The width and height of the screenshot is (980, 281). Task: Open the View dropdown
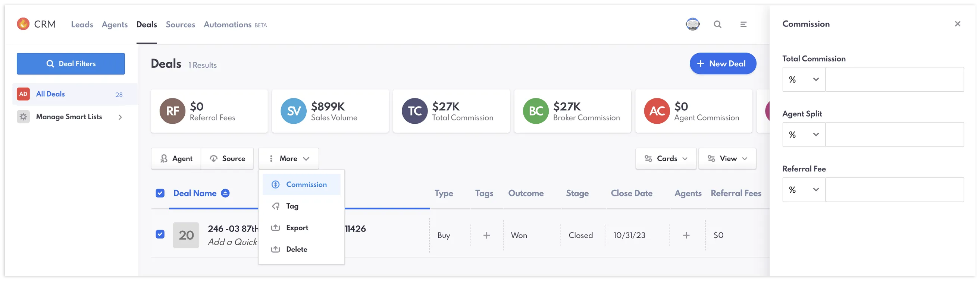[728, 159]
